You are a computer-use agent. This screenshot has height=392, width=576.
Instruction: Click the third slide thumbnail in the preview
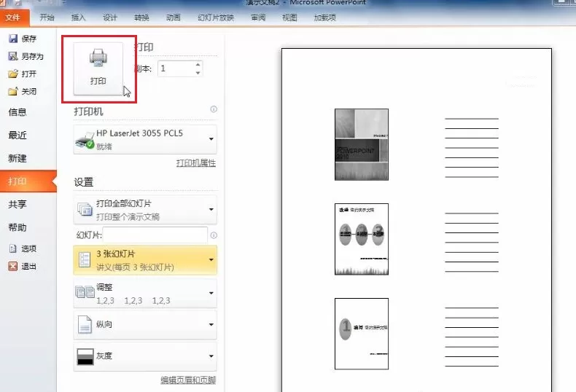(362, 334)
